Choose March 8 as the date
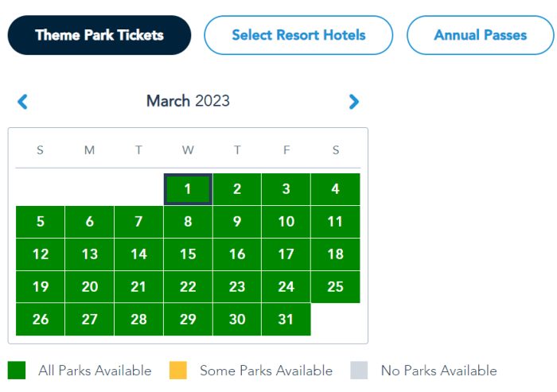Image resolution: width=557 pixels, height=392 pixels. [x=188, y=222]
